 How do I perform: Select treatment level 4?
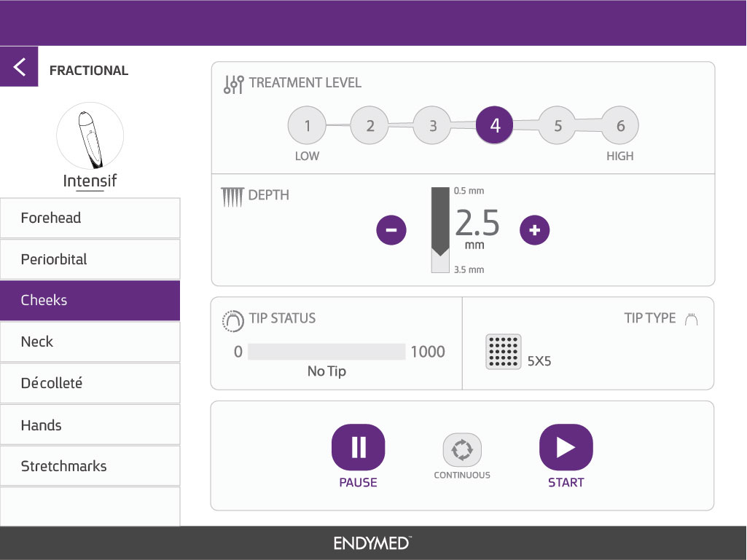click(x=495, y=125)
